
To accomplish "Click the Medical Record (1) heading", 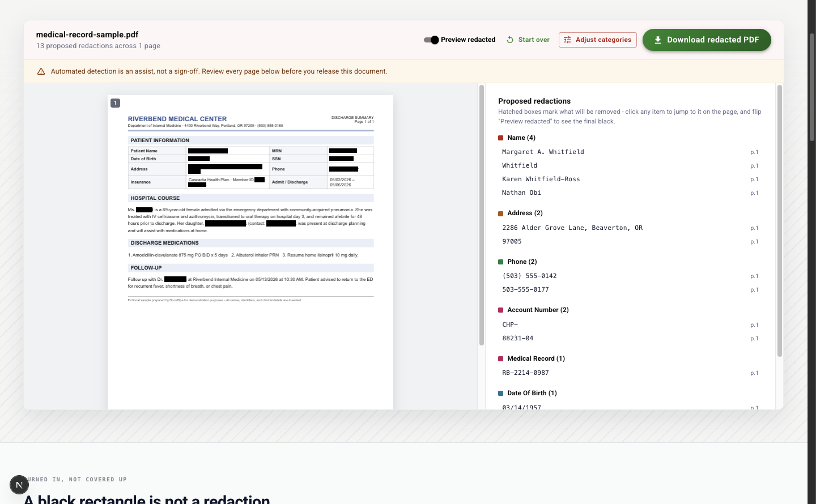I will [x=536, y=358].
